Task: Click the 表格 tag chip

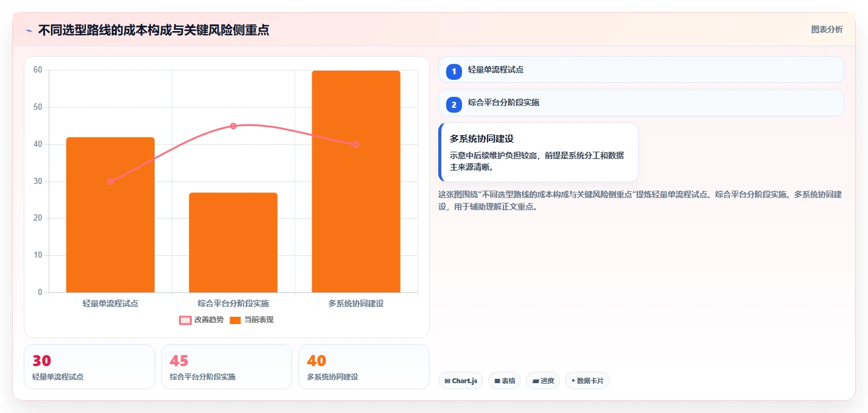Action: pyautogui.click(x=505, y=381)
